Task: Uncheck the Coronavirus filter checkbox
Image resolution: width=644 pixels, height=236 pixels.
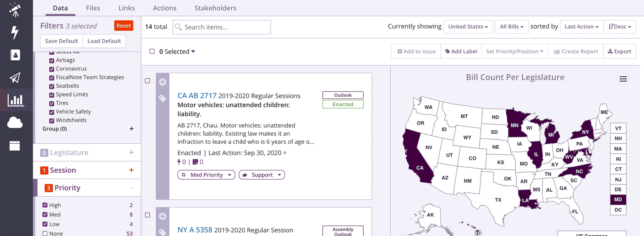Action: coord(51,69)
